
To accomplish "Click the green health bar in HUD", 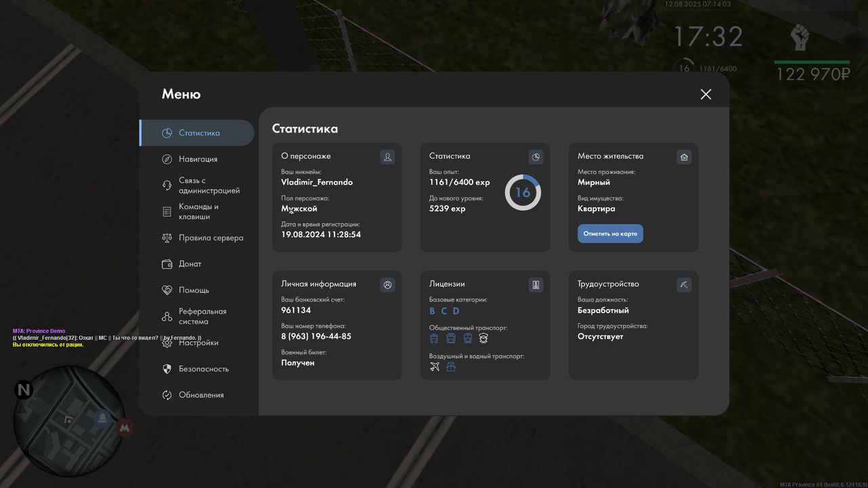I will [812, 62].
